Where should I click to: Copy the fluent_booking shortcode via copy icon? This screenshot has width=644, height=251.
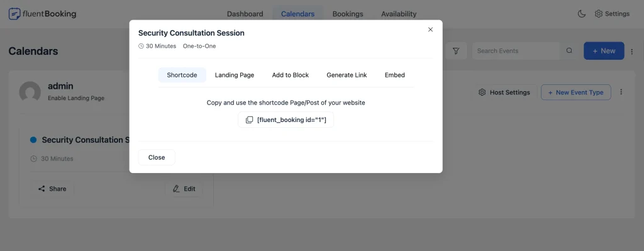249,120
